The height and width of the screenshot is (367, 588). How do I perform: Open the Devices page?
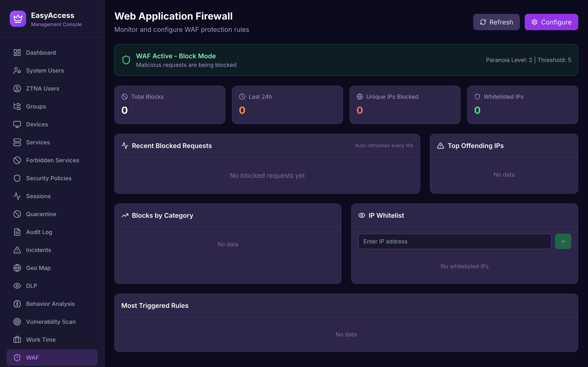tap(37, 124)
